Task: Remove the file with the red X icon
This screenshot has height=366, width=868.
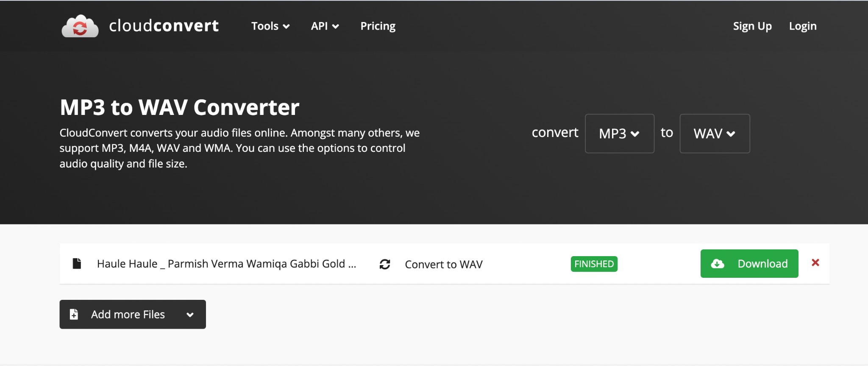Action: (x=815, y=263)
